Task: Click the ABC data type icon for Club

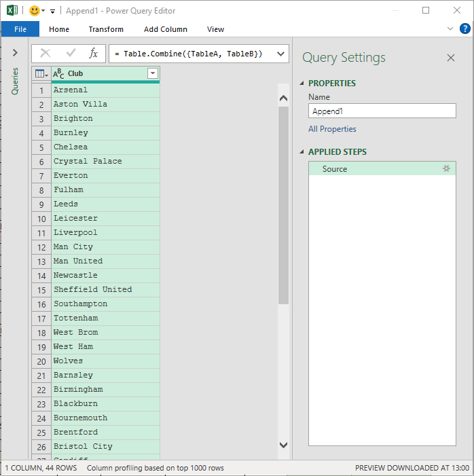Action: point(58,73)
